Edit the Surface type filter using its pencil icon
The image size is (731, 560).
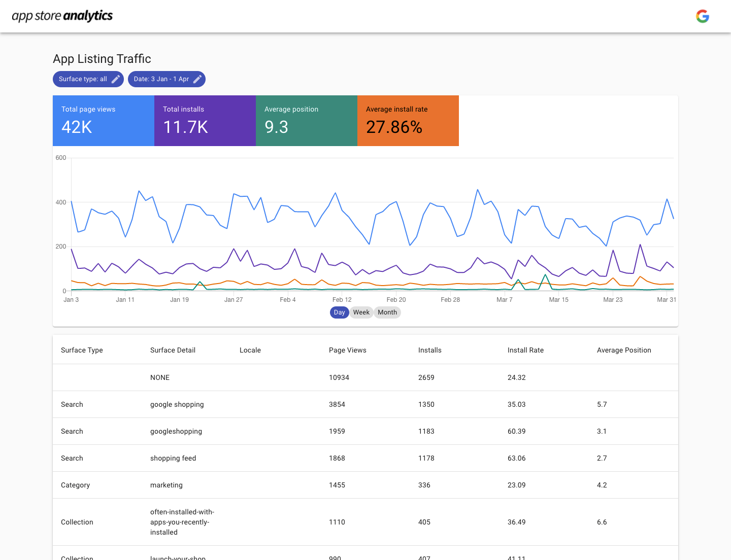115,79
